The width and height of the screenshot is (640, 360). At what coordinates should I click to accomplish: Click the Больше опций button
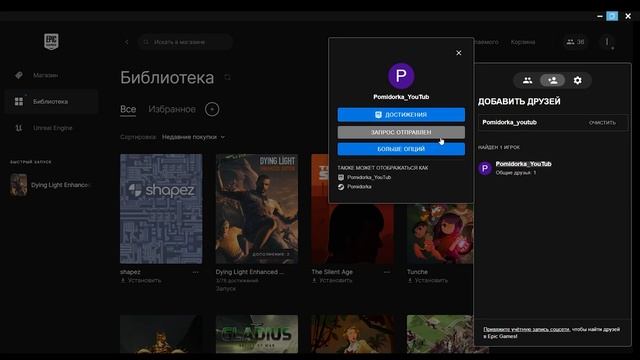(x=401, y=149)
